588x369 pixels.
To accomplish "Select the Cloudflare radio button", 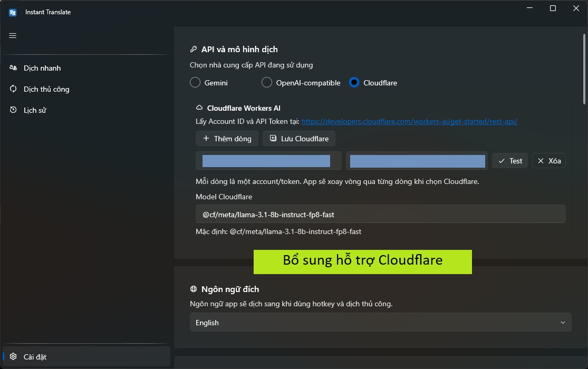I will click(x=354, y=83).
